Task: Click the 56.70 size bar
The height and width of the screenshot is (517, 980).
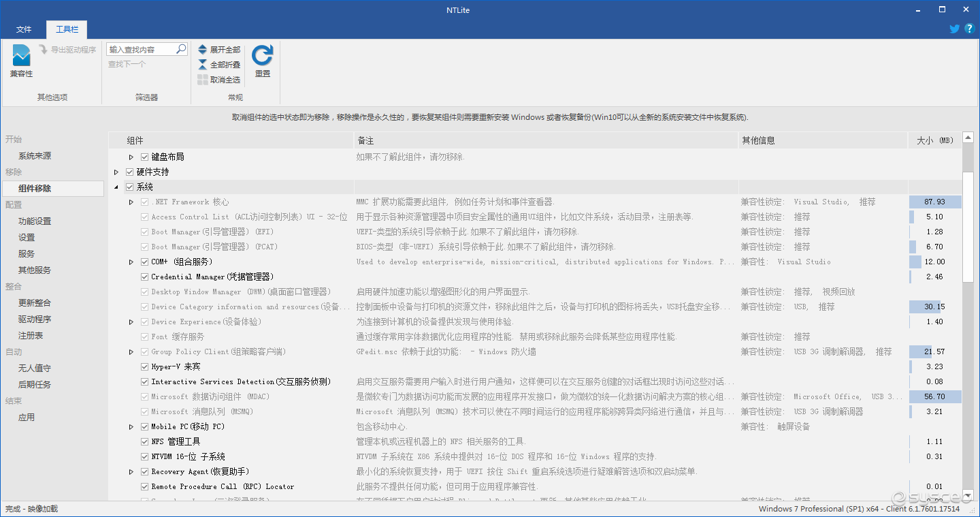Action: click(x=935, y=397)
